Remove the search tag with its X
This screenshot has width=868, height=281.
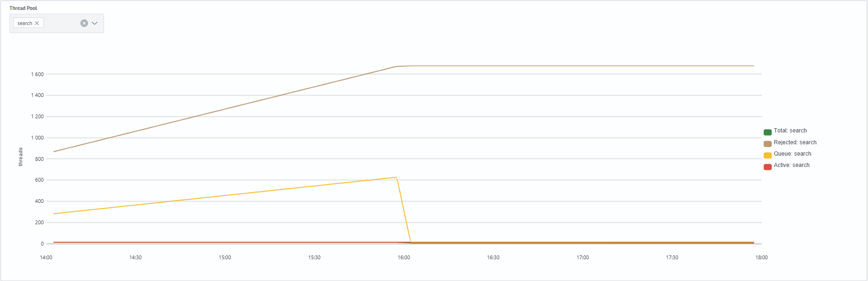(x=37, y=23)
